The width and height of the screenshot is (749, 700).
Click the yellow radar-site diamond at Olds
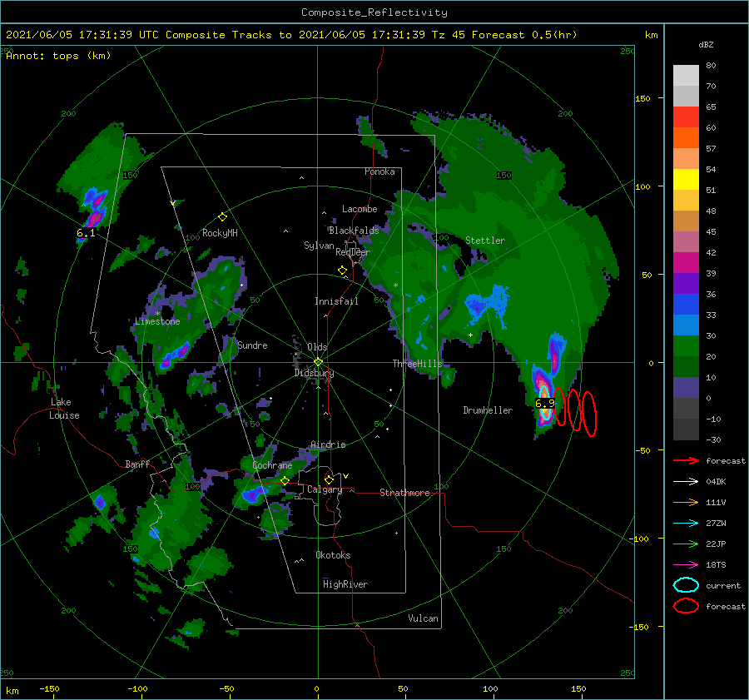(318, 362)
